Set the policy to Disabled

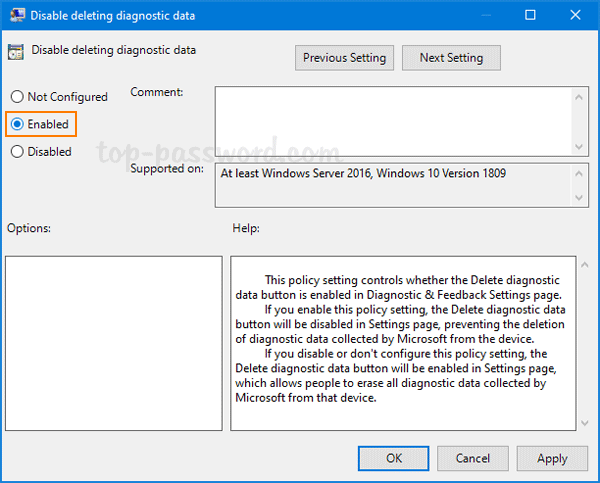(17, 152)
